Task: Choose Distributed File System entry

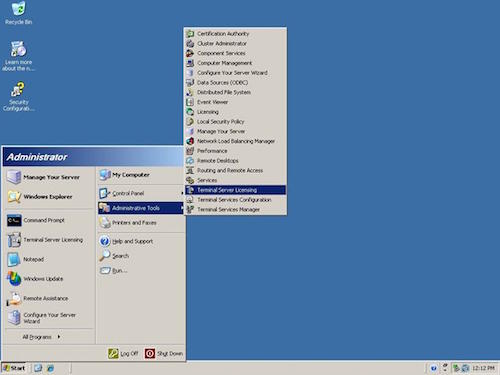Action: click(235, 92)
